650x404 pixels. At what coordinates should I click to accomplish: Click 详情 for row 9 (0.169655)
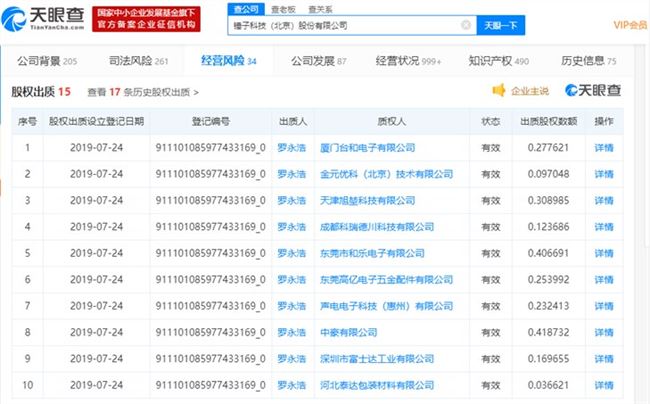[x=604, y=359]
